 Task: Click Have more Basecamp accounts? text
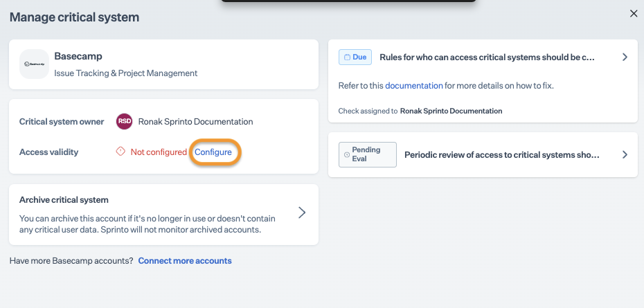71,261
